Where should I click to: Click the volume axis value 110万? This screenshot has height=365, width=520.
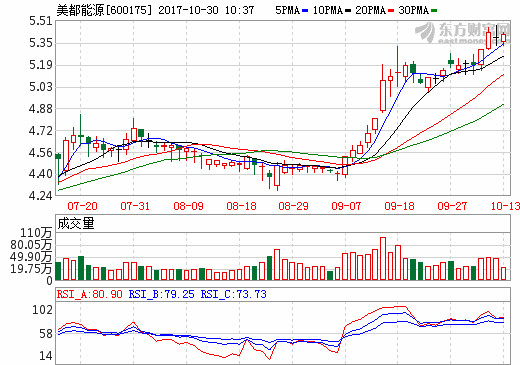tap(36, 233)
